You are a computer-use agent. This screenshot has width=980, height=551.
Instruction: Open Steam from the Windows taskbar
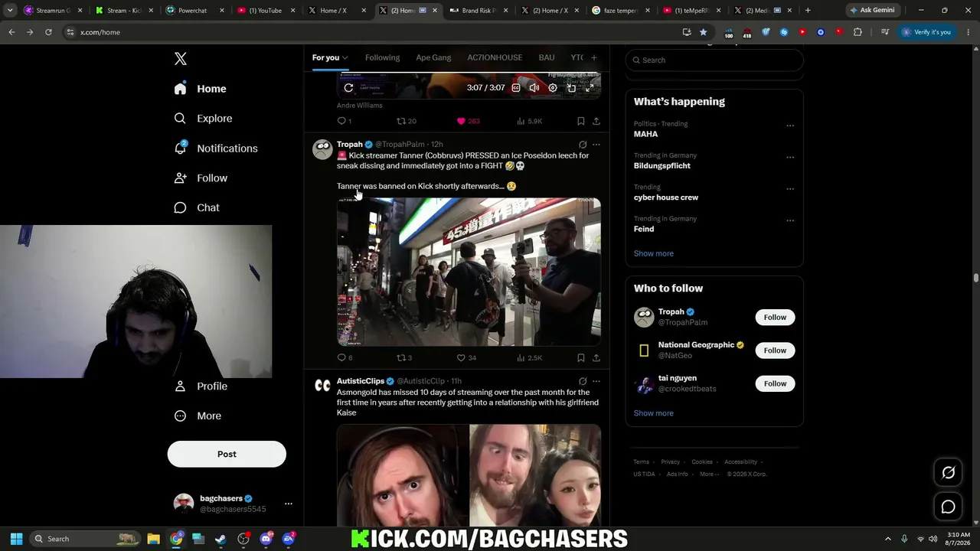coord(220,539)
